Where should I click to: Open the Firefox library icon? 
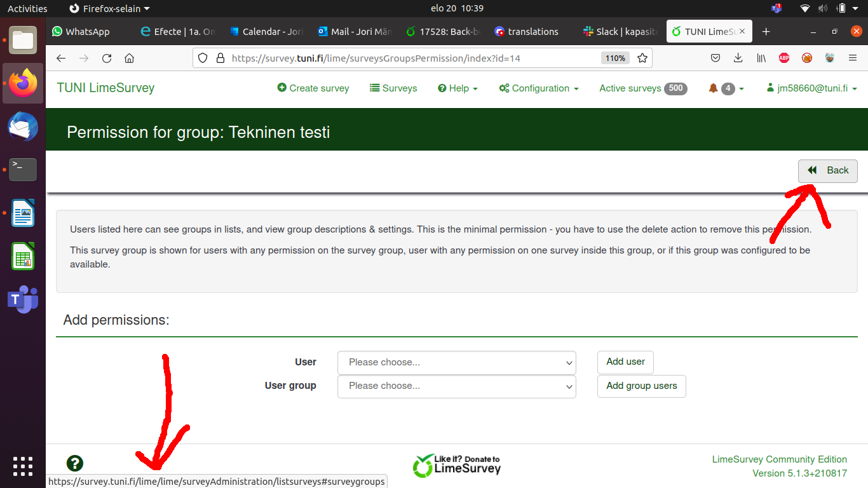click(x=761, y=58)
